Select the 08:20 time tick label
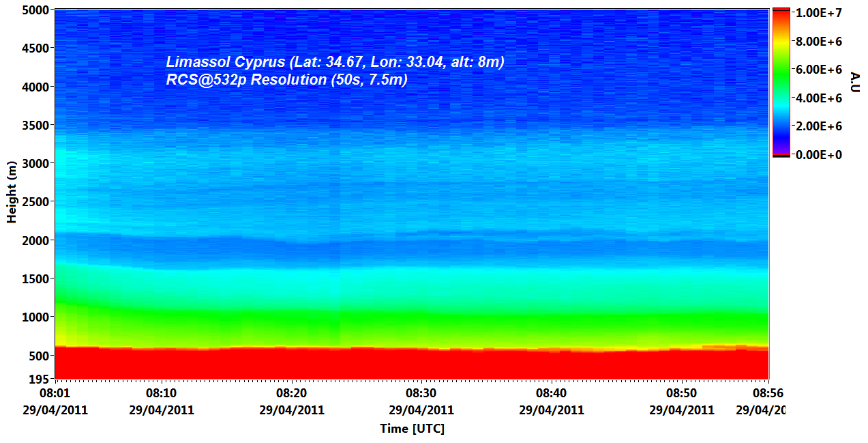This screenshot has width=868, height=443. [x=292, y=394]
